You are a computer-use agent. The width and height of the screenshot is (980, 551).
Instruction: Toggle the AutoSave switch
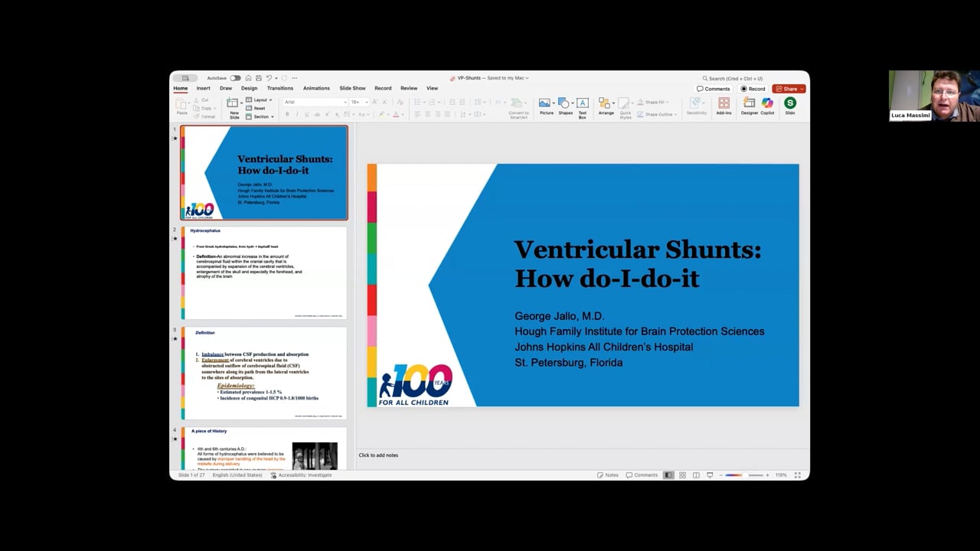click(235, 78)
